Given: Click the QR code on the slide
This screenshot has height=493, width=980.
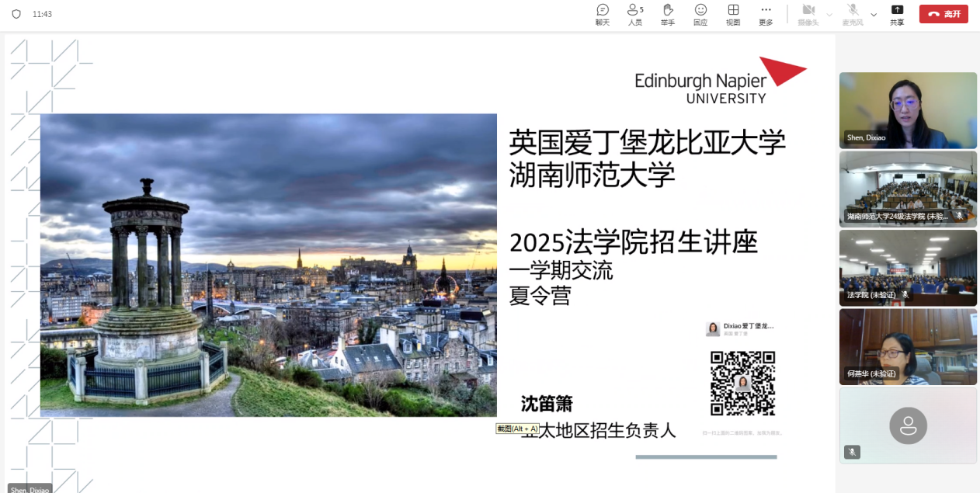Looking at the screenshot, I should click(x=743, y=383).
